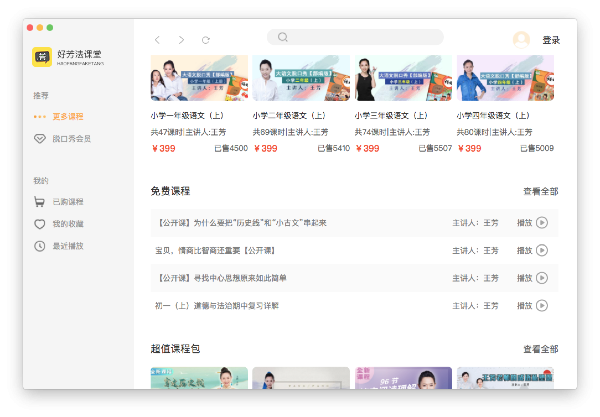Select 更多课程 in the sidebar

coord(67,116)
